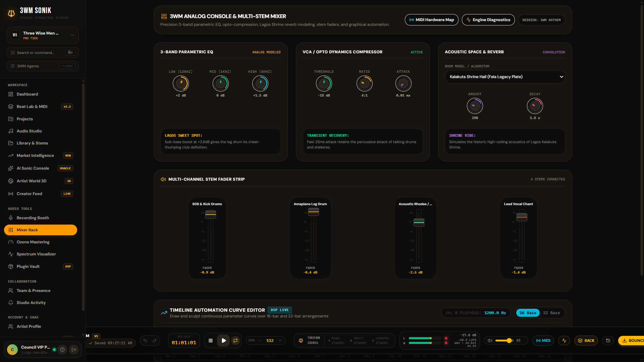The width and height of the screenshot is (644, 362).
Task: Open the session history clock icon
Action: pyautogui.click(x=608, y=341)
